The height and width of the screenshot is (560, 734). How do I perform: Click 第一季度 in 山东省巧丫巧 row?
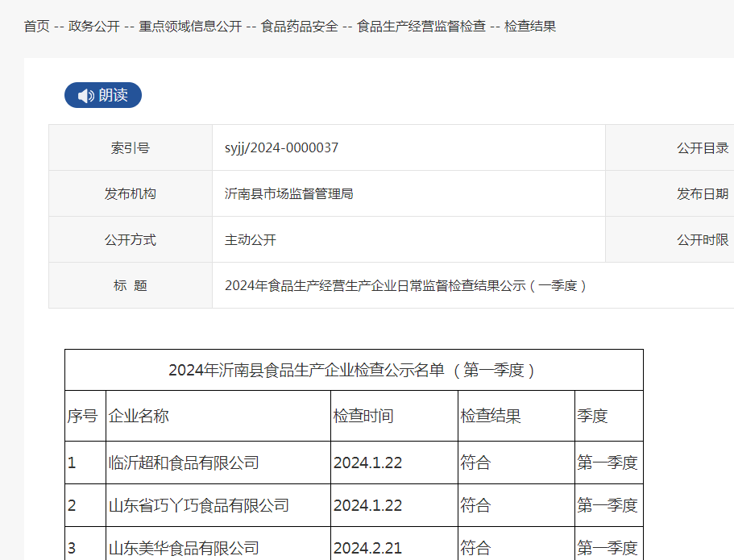coord(608,505)
